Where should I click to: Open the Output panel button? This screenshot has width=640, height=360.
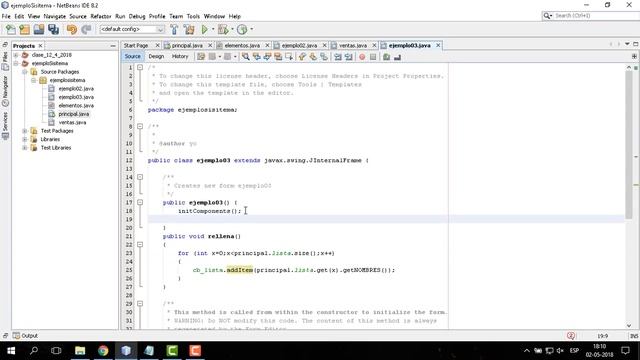tap(25, 336)
